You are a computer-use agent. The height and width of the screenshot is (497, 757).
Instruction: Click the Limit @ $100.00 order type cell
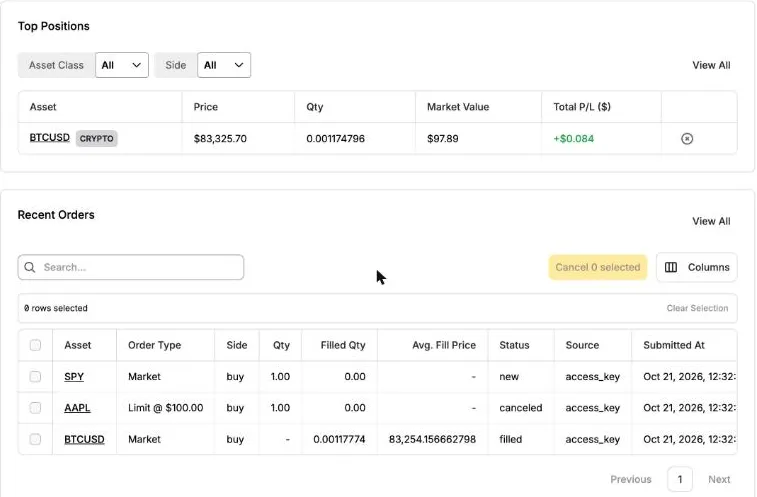pos(166,408)
